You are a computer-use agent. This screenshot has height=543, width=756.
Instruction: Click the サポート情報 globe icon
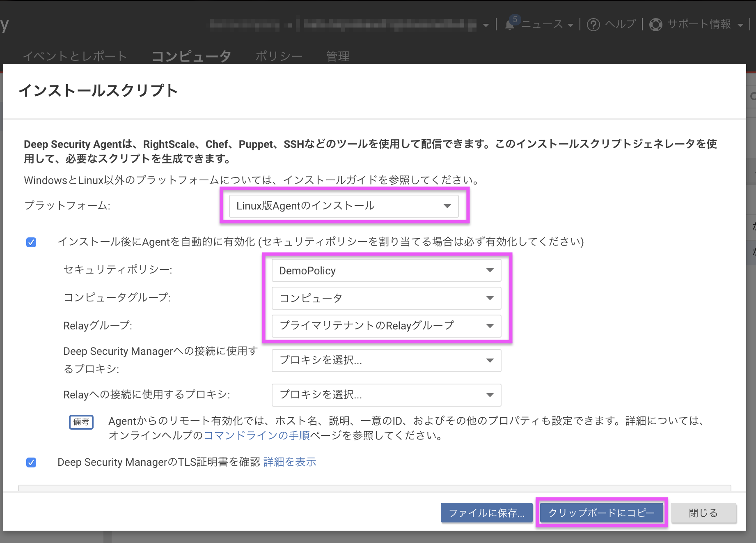tap(655, 25)
